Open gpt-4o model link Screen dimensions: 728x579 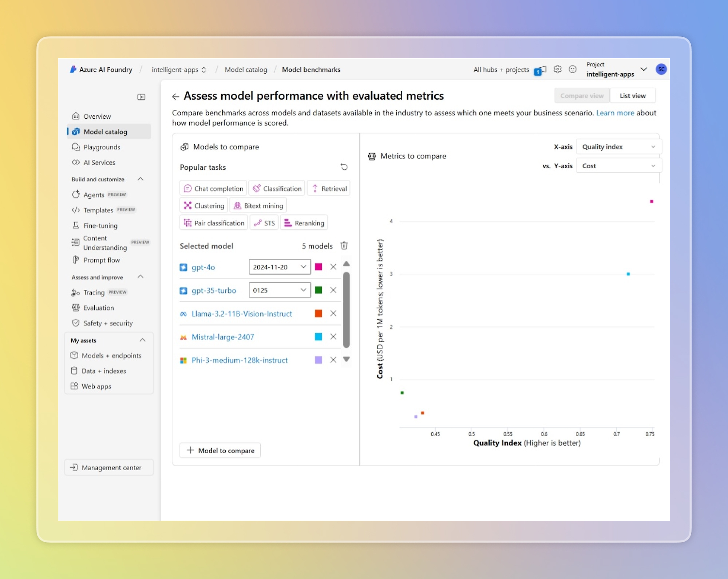(203, 267)
